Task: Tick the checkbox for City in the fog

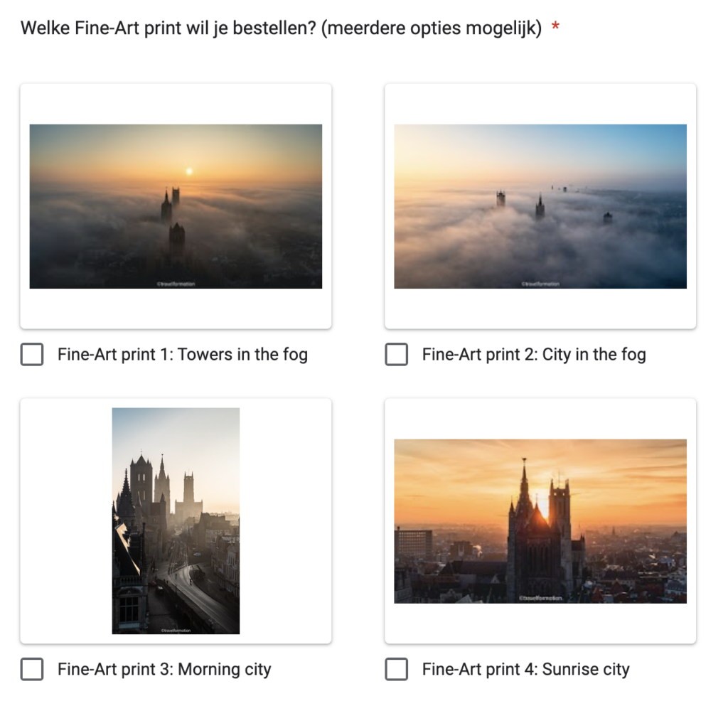Action: [396, 354]
